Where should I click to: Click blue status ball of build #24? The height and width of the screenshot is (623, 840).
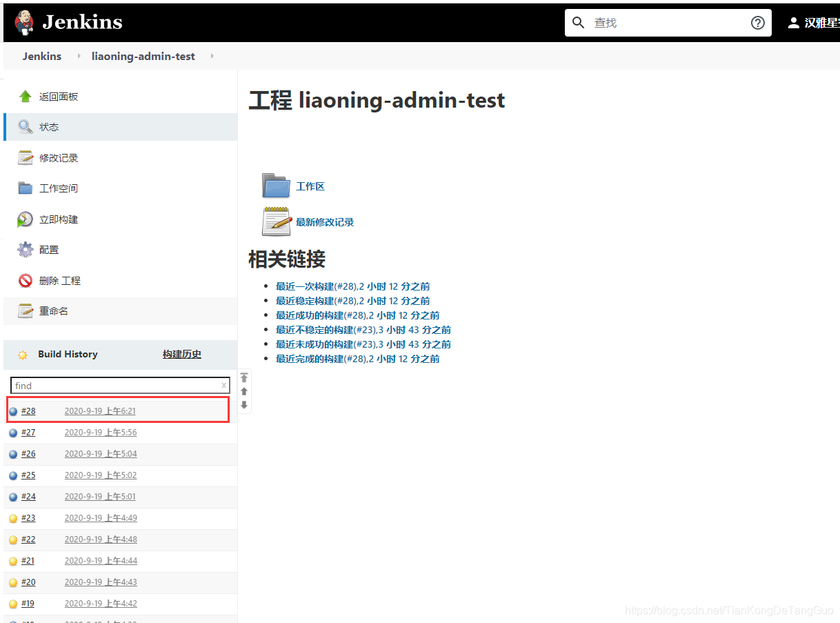(x=13, y=497)
